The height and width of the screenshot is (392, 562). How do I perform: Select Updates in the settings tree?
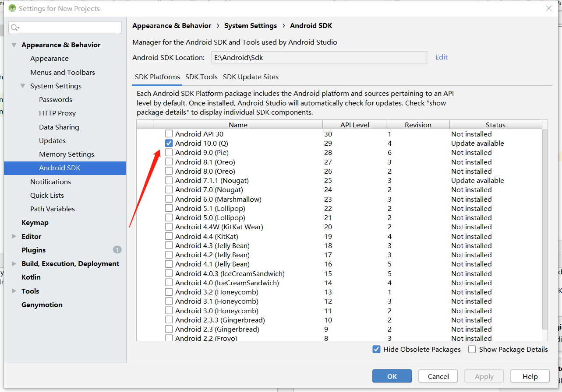click(52, 140)
